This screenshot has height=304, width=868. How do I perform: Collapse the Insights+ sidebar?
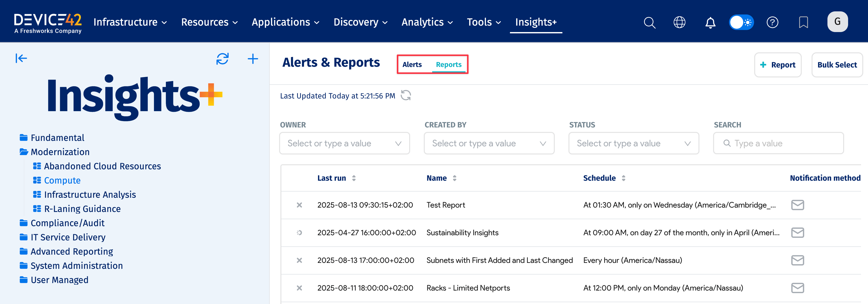[x=21, y=58]
